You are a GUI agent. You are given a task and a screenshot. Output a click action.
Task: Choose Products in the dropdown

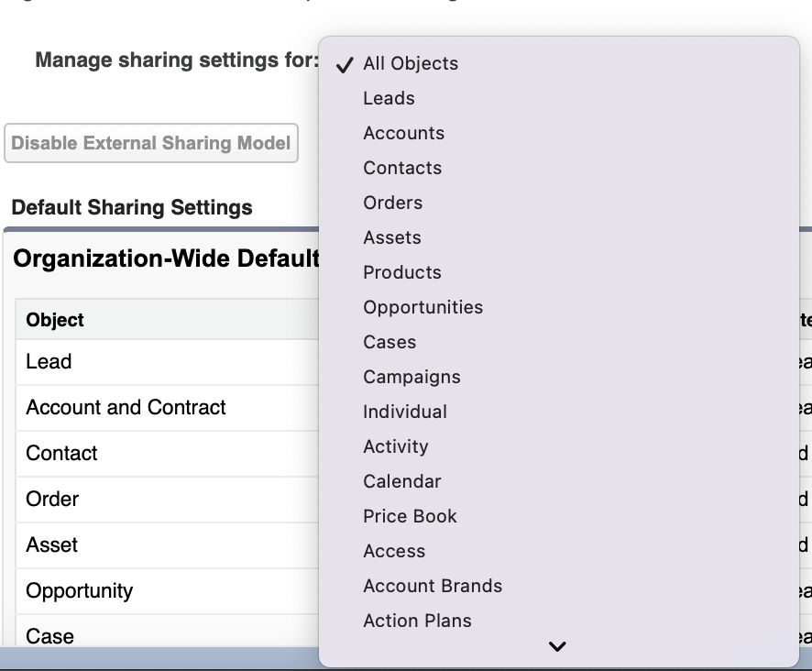coord(401,272)
